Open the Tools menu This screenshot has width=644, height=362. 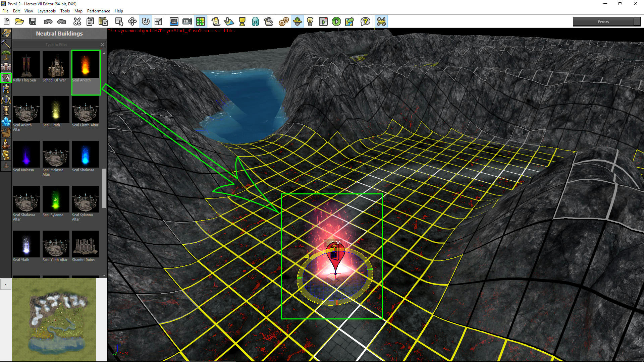(65, 11)
